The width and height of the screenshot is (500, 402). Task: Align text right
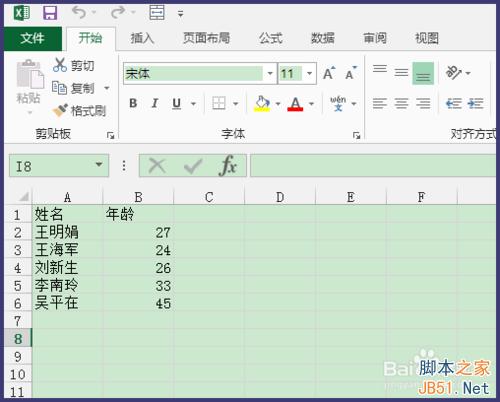click(x=423, y=104)
